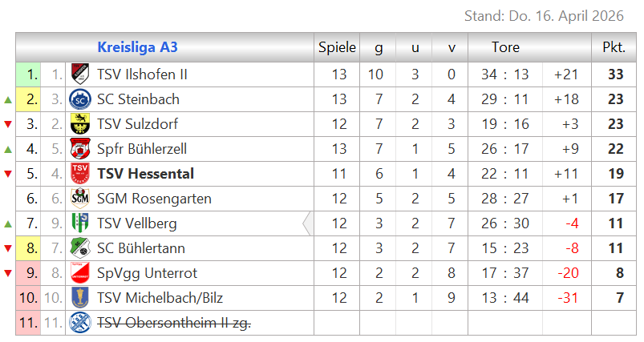Click the SC Bühlertann club logo
Image resolution: width=644 pixels, height=342 pixels.
pyautogui.click(x=79, y=248)
